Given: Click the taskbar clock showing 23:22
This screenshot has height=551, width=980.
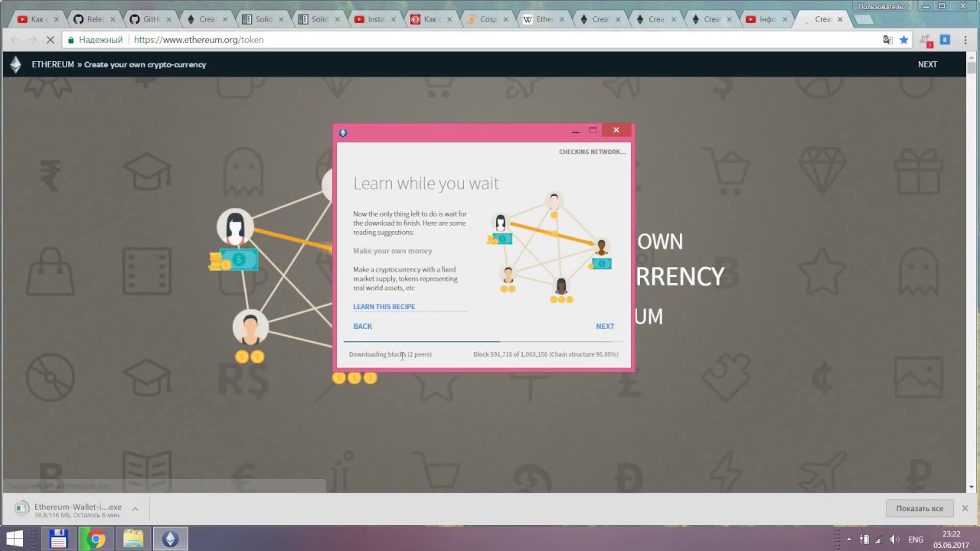Looking at the screenshot, I should (952, 540).
